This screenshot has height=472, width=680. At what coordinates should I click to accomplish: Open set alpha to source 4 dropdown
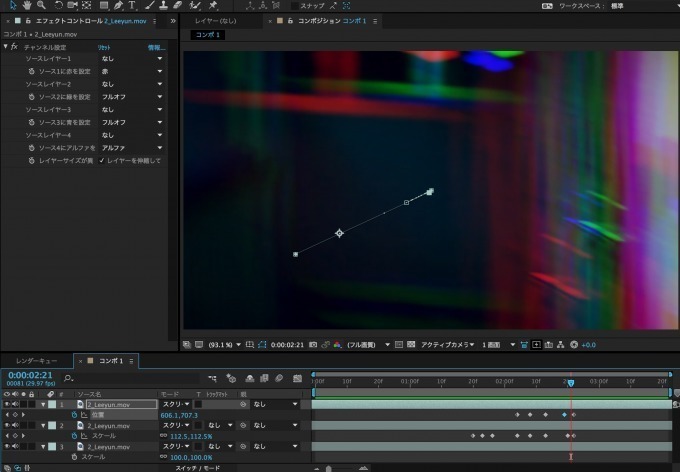coord(132,148)
